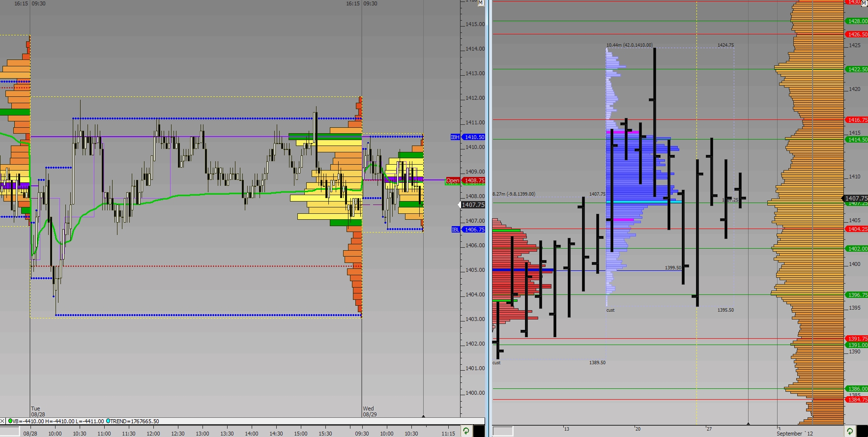Click the black triangle marker on left chart time axis
Image resolution: width=868 pixels, height=437 pixels.
[x=423, y=416]
